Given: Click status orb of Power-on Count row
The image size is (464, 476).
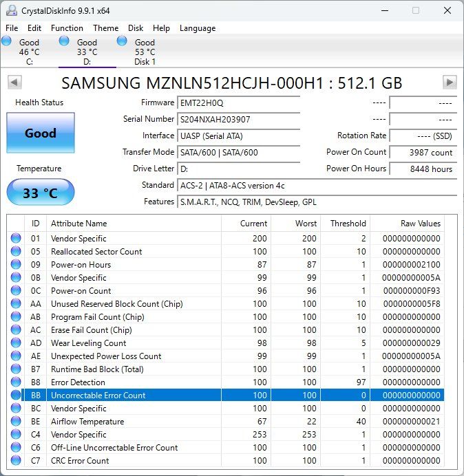Looking at the screenshot, I should [x=16, y=290].
